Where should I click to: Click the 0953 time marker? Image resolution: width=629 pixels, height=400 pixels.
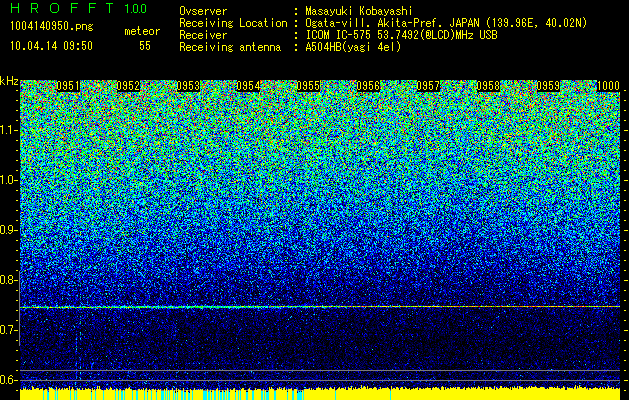188,86
